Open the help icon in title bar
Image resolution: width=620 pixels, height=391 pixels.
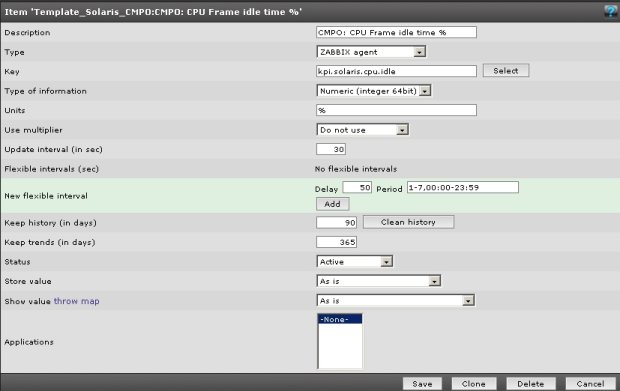coord(611,11)
